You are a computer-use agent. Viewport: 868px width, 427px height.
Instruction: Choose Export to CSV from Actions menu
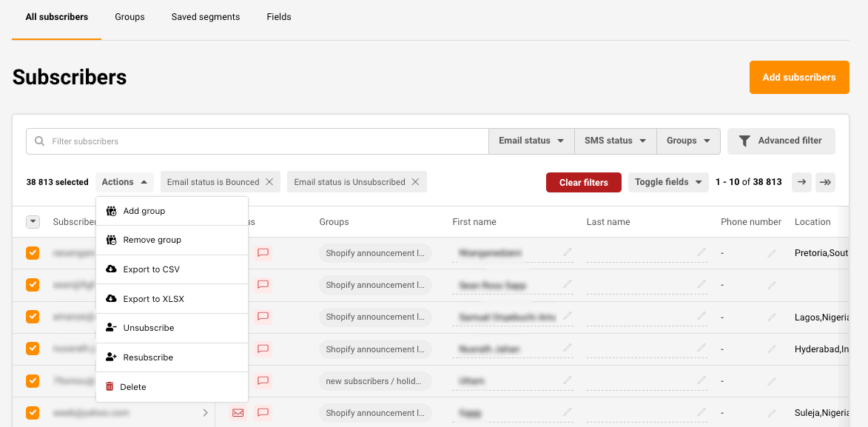(x=151, y=269)
